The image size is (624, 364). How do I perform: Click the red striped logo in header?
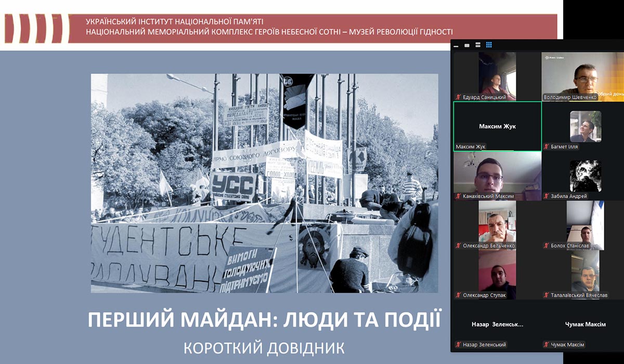point(36,28)
